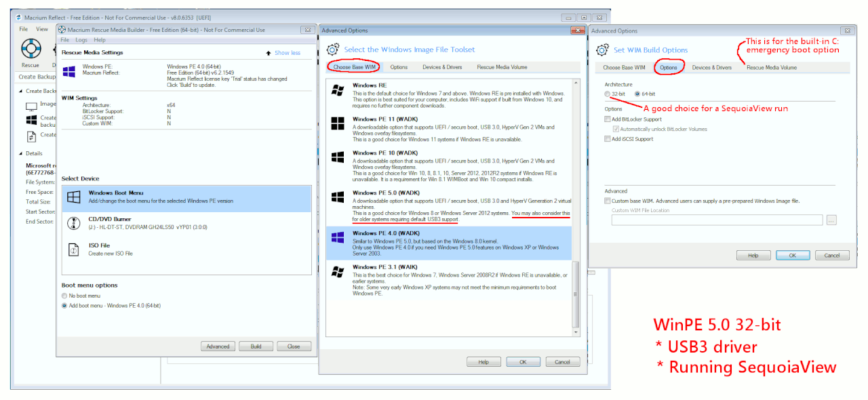This screenshot has height=400, width=868.
Task: Open Choose Base WIM tab in WIM Build Options dialog
Action: (624, 68)
